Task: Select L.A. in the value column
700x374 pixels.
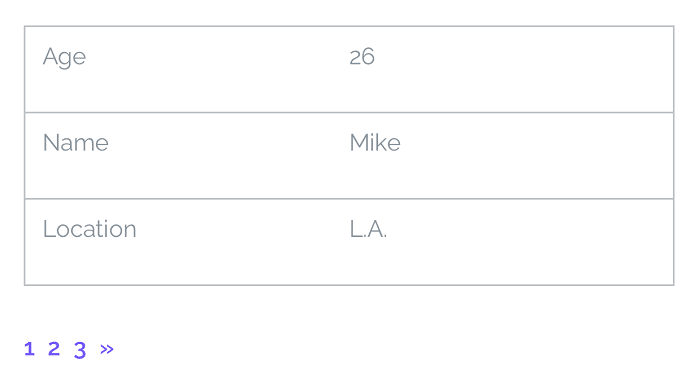Action: coord(368,229)
